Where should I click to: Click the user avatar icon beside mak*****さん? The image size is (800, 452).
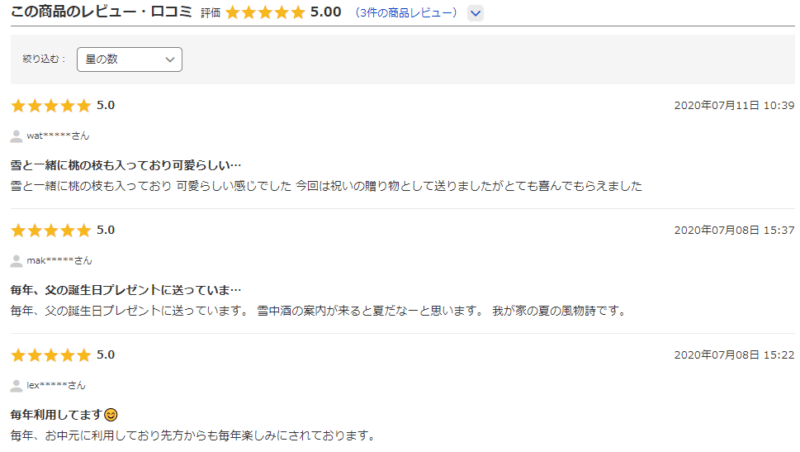point(16,261)
